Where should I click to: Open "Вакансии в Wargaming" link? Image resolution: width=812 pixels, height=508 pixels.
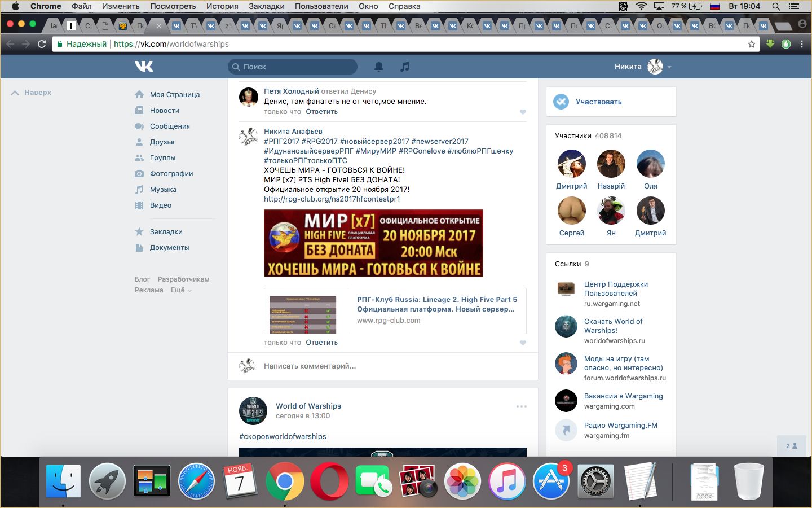[x=624, y=396]
